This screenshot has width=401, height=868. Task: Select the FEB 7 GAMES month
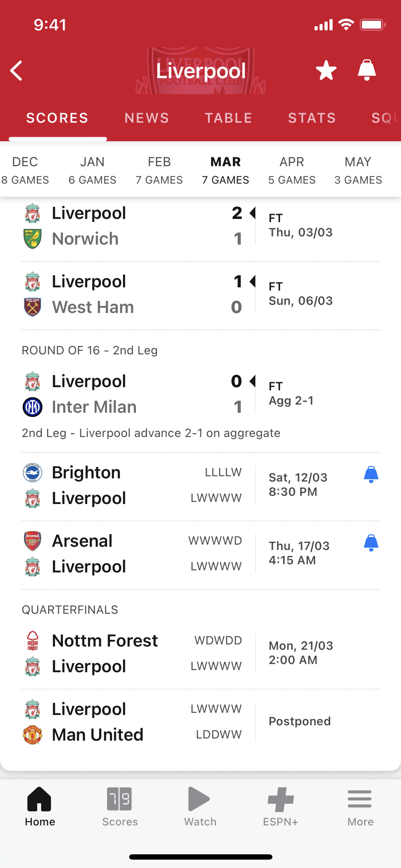pos(159,171)
